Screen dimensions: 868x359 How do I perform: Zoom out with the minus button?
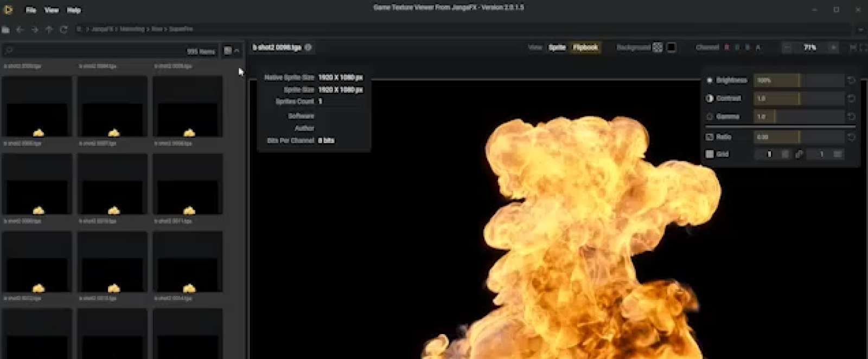click(x=787, y=48)
